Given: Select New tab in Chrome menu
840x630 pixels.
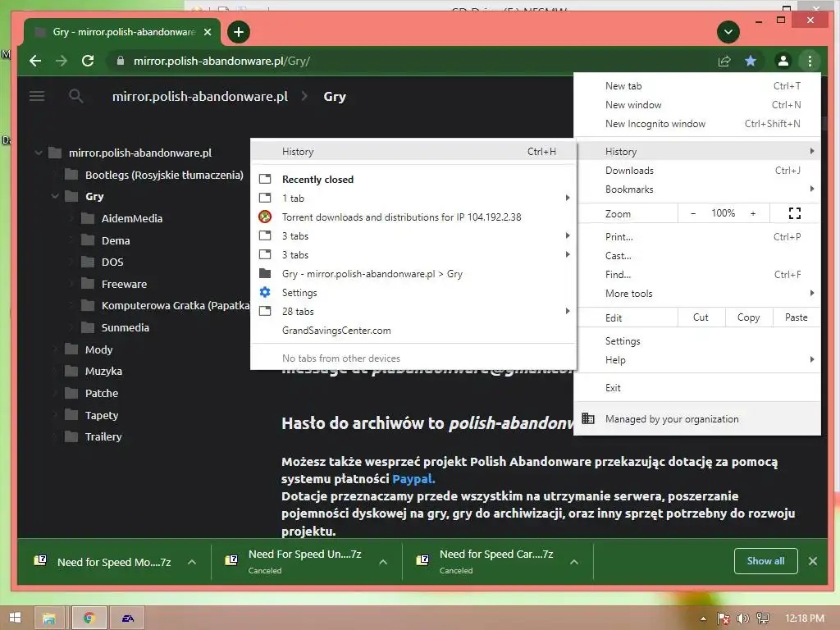Looking at the screenshot, I should (x=697, y=85).
